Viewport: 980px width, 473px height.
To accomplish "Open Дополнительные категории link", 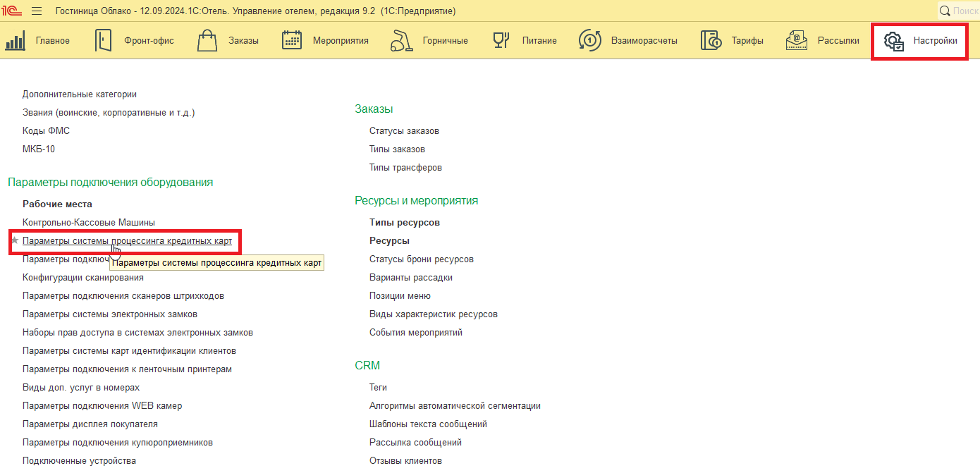I will tap(80, 94).
